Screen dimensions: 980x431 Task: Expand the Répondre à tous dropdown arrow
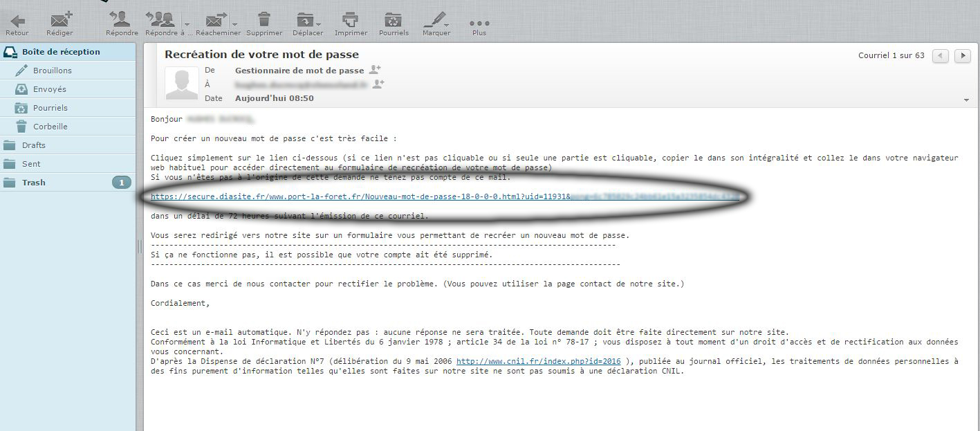tap(187, 23)
